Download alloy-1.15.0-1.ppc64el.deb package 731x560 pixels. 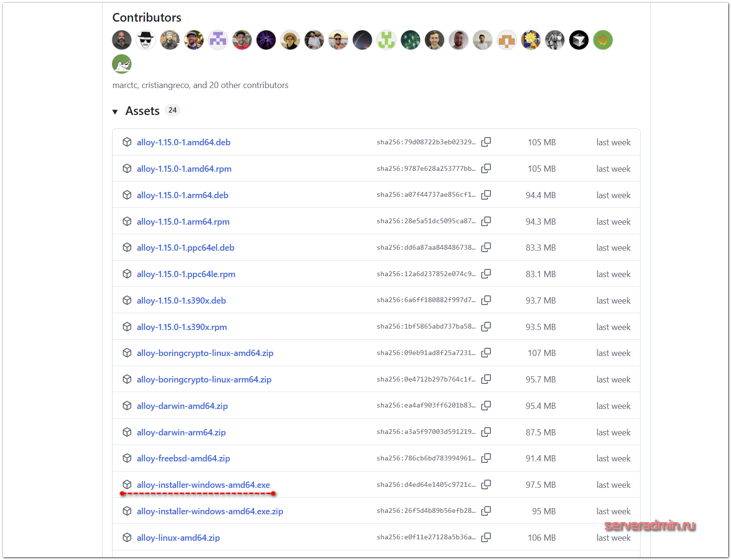point(185,248)
